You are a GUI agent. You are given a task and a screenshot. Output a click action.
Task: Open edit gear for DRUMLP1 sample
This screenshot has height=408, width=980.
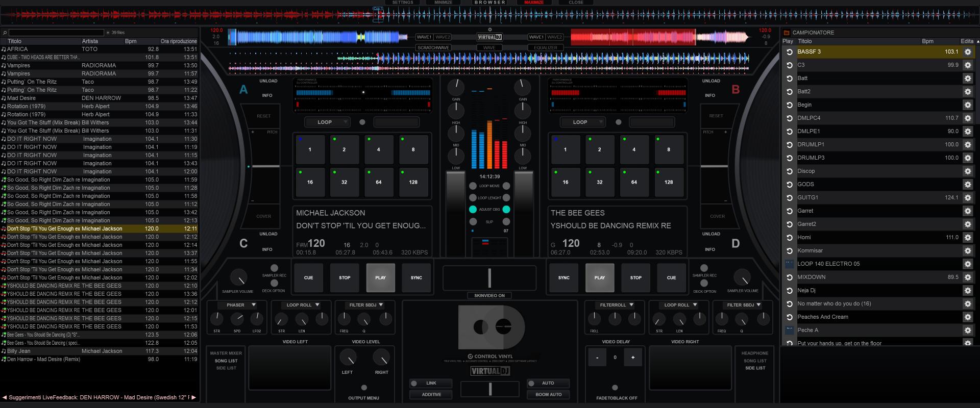(967, 145)
